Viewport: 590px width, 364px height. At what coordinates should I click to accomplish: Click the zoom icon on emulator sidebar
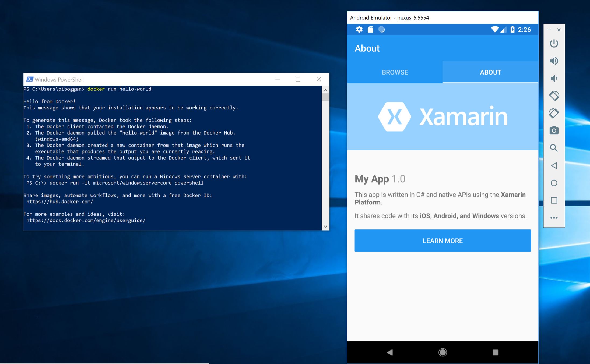554,147
